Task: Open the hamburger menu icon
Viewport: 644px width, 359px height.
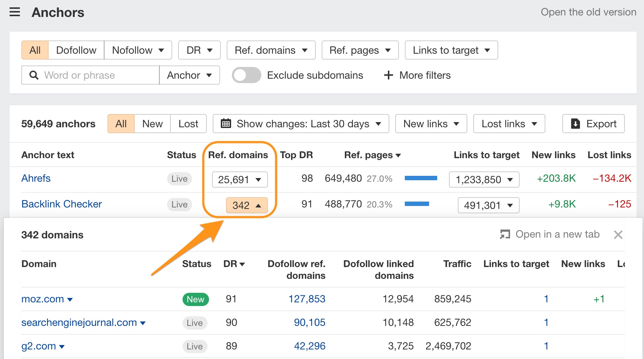Action: click(15, 13)
